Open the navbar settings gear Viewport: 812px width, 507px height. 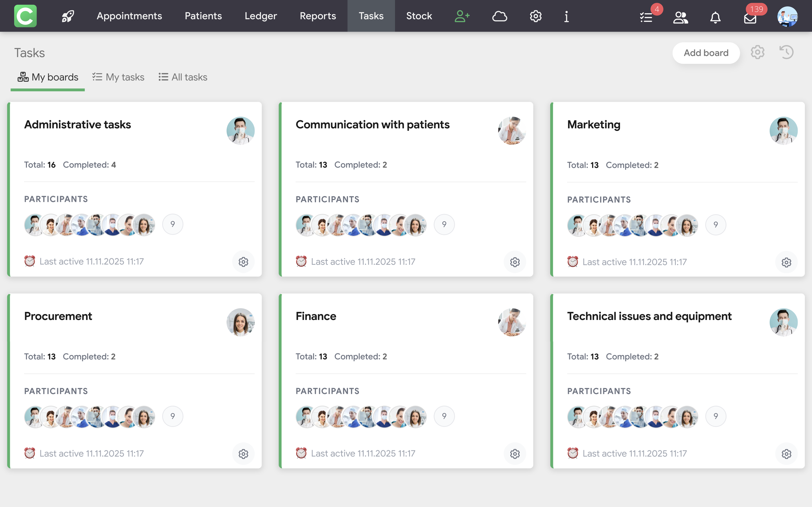pos(535,16)
